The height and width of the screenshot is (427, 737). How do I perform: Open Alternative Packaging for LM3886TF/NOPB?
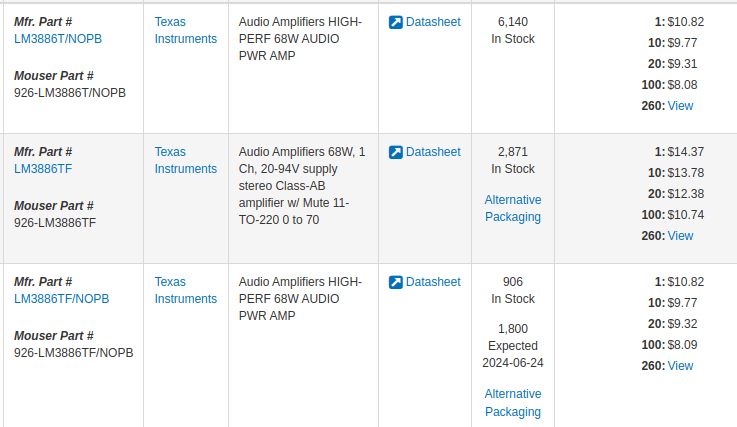(513, 403)
